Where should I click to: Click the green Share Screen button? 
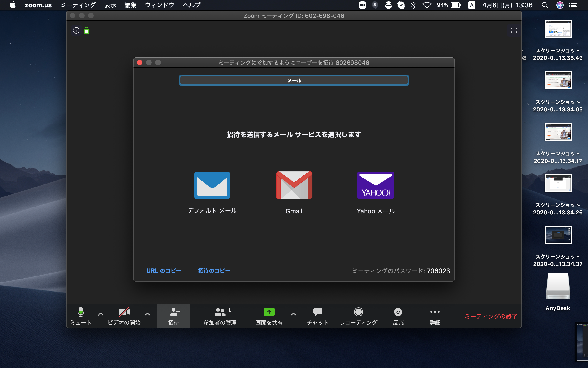tap(269, 316)
